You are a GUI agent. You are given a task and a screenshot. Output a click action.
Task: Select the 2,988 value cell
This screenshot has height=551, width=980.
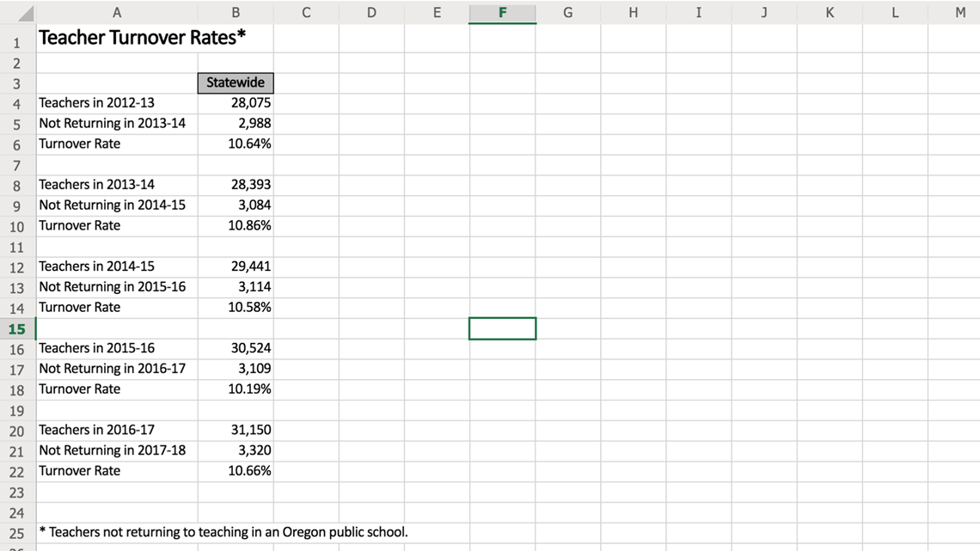tap(236, 124)
